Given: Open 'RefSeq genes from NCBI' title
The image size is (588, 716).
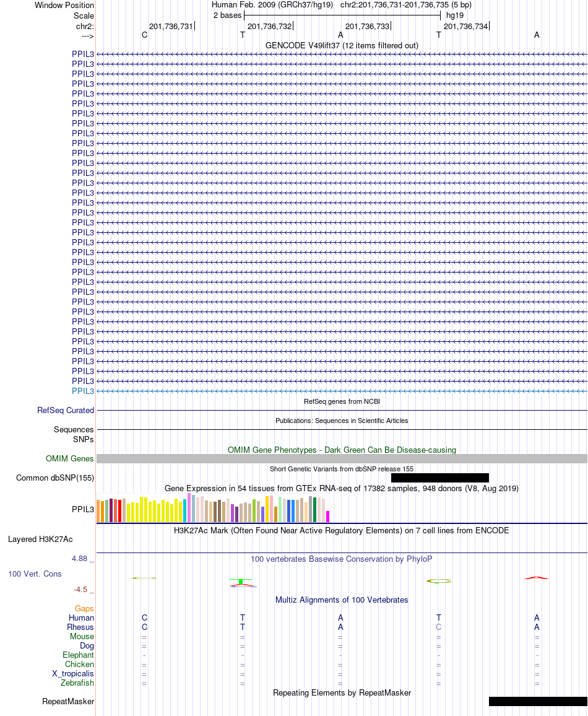Looking at the screenshot, I should (x=342, y=401).
